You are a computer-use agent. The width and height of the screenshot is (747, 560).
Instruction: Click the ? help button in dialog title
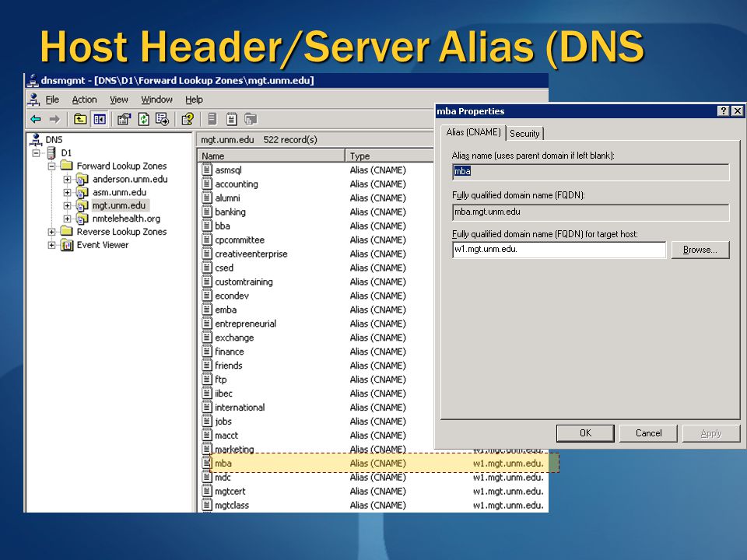click(x=723, y=111)
